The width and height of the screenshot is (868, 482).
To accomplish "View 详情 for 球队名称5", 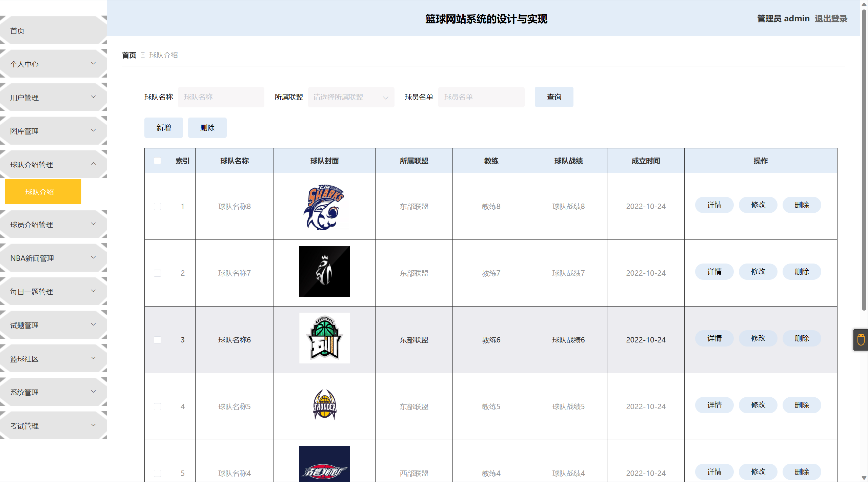I will pyautogui.click(x=714, y=405).
